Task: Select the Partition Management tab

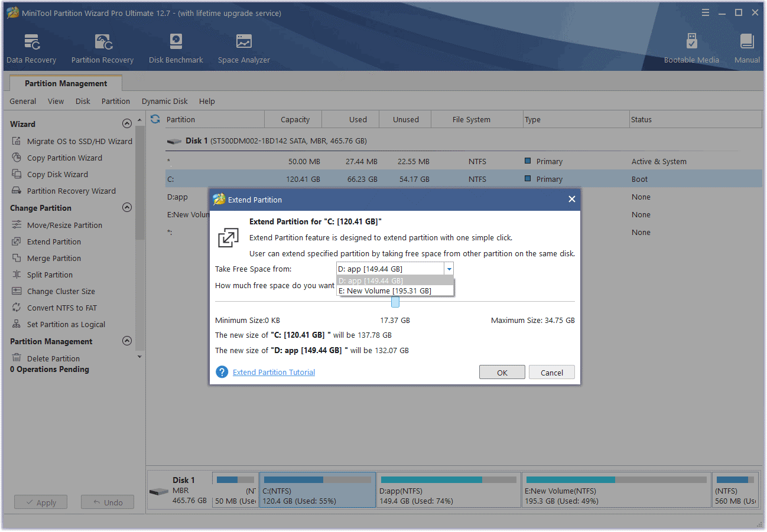Action: pyautogui.click(x=66, y=83)
